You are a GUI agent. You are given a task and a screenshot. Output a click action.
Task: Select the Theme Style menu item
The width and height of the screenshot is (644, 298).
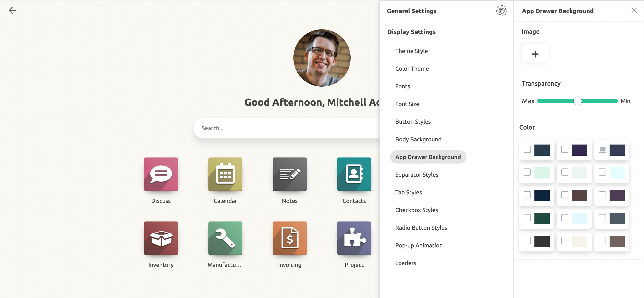coord(411,51)
